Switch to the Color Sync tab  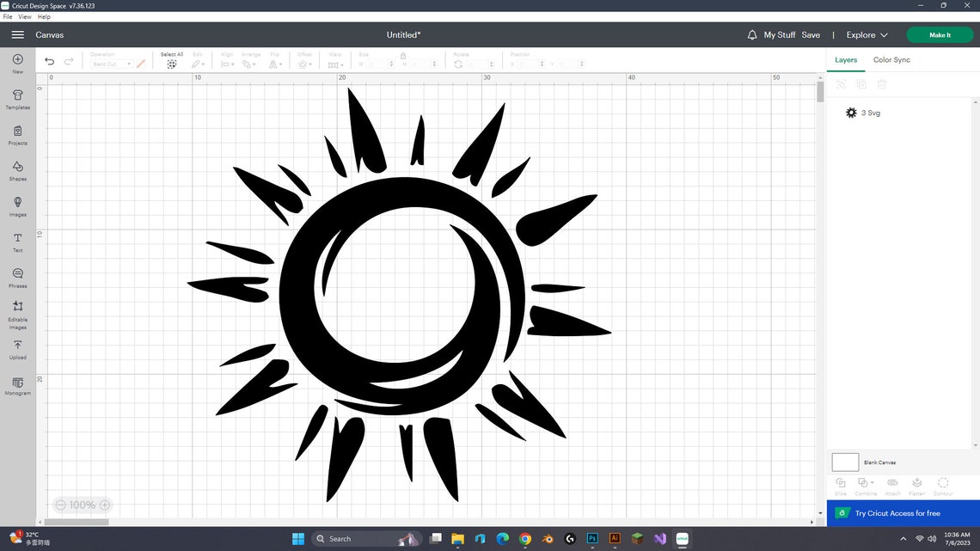[x=891, y=59]
